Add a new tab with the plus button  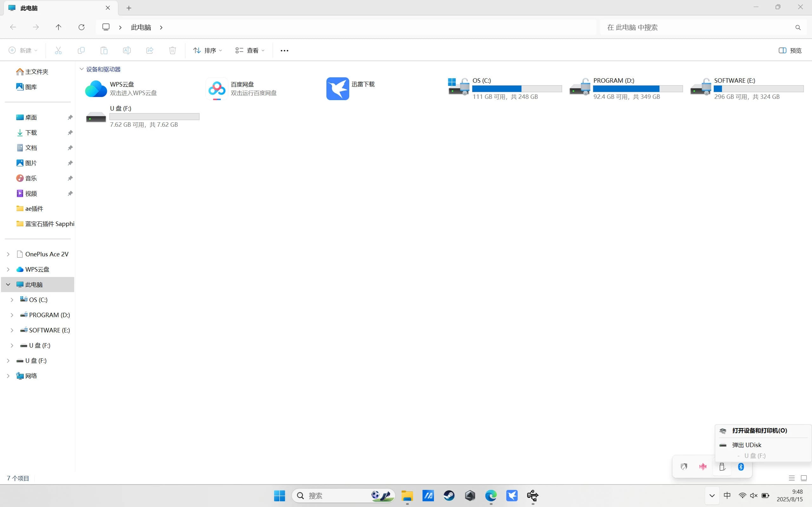[x=129, y=8]
